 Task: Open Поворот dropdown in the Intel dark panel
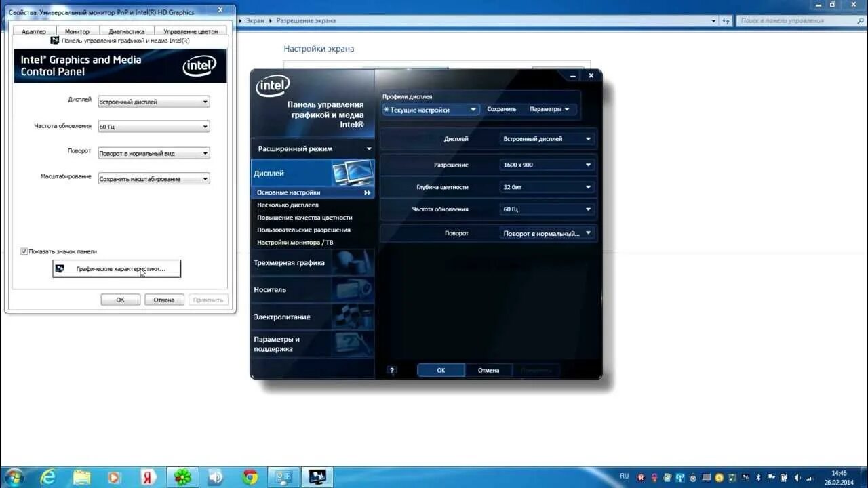pyautogui.click(x=547, y=233)
